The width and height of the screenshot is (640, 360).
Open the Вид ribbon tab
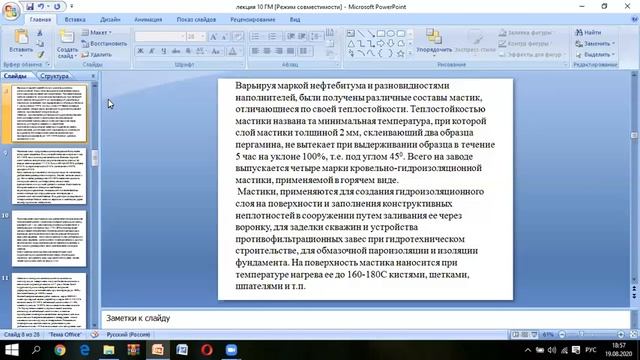tap(295, 20)
